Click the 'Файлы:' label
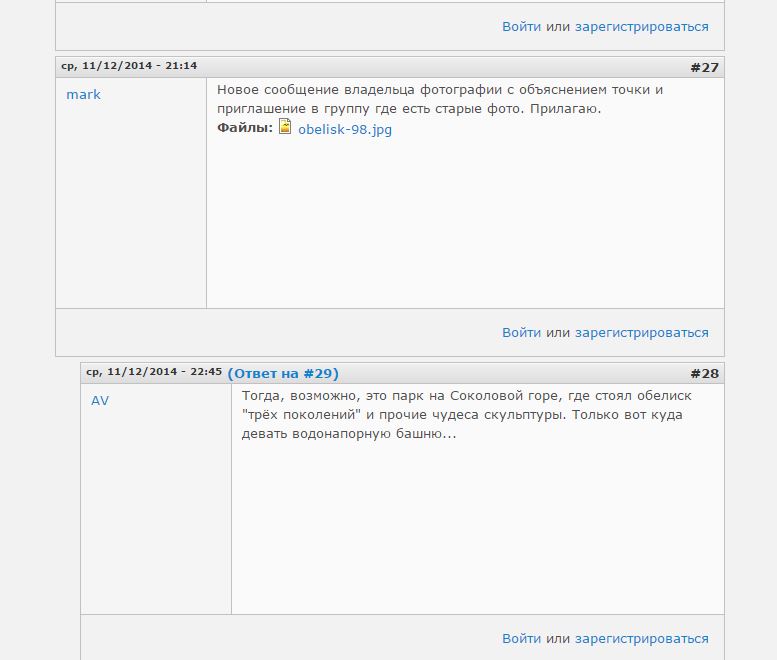777x660 pixels. coord(245,128)
